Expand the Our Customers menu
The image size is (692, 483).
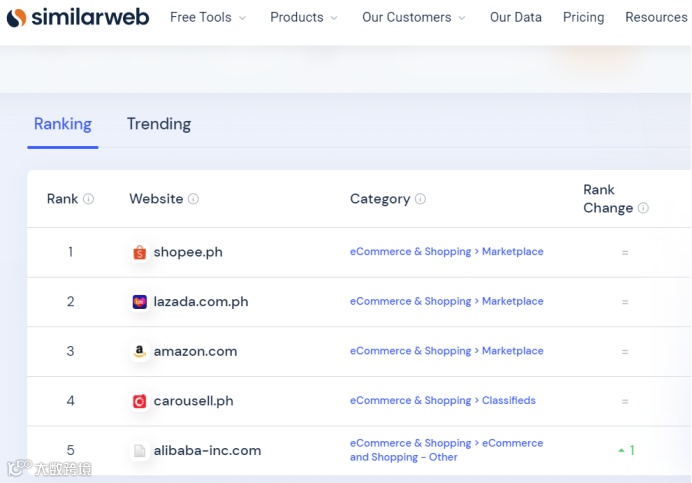click(x=414, y=17)
